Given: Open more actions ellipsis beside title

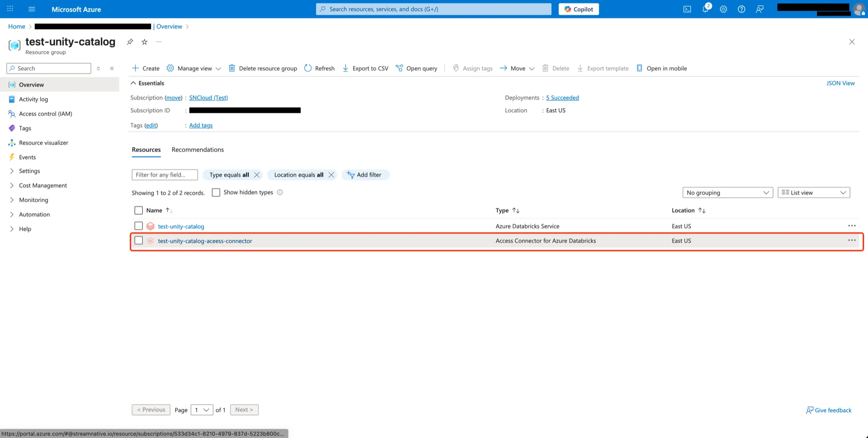Looking at the screenshot, I should tap(159, 42).
